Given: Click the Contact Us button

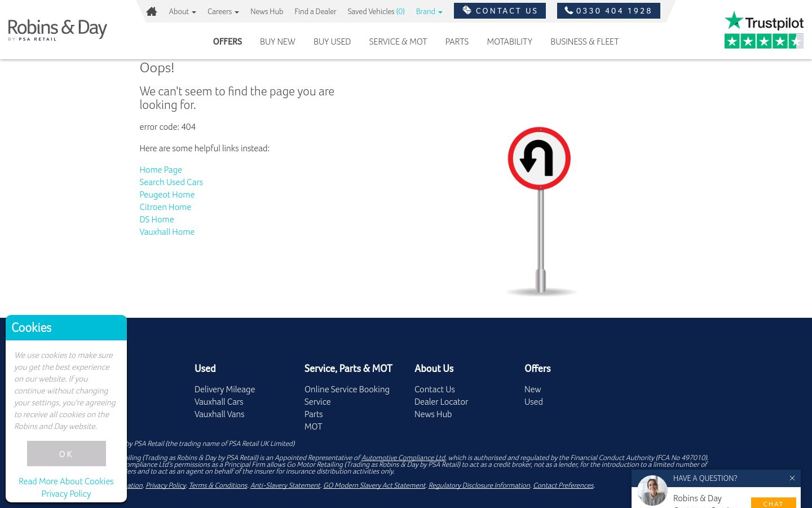Looking at the screenshot, I should tap(500, 11).
